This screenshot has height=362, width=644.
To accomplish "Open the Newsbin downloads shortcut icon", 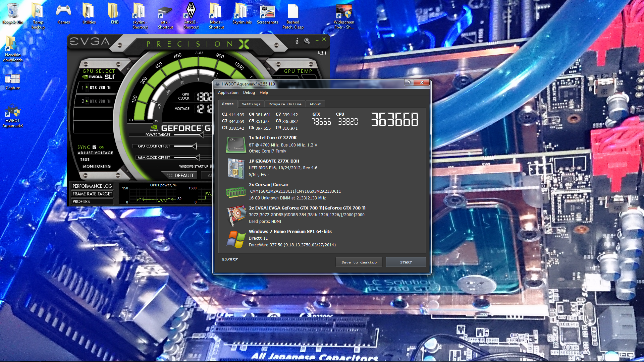I will click(x=13, y=49).
